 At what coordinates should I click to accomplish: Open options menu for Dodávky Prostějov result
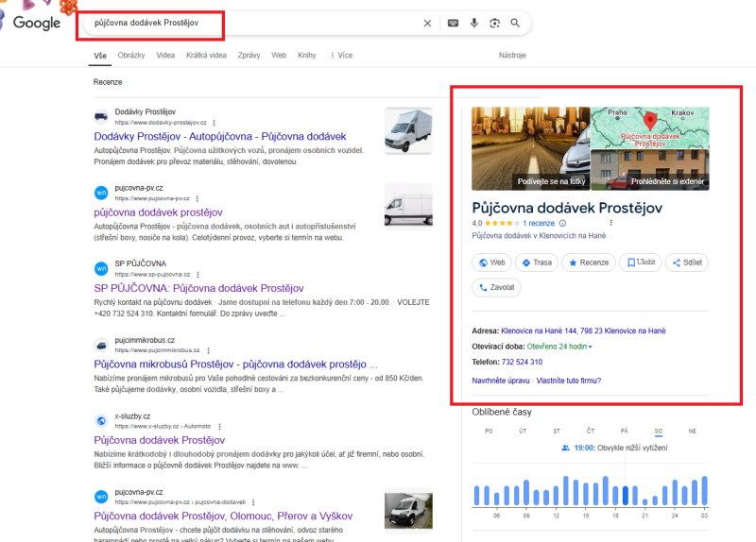(215, 123)
